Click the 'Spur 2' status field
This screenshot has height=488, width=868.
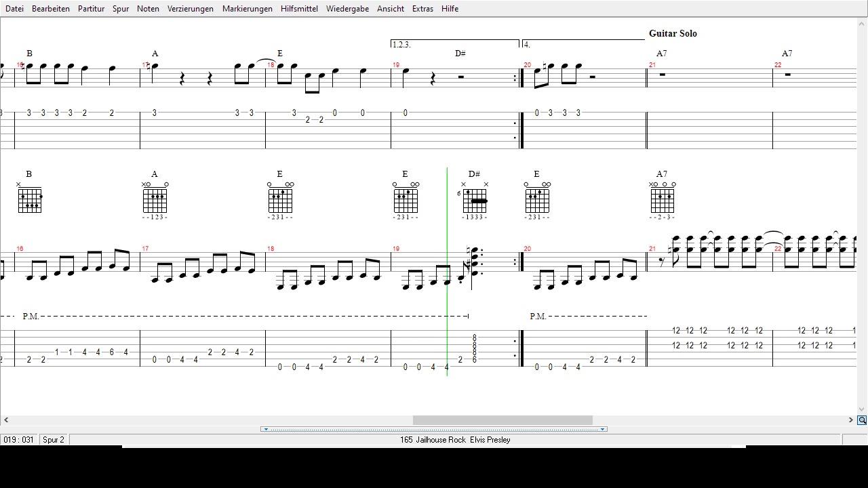pyautogui.click(x=54, y=440)
